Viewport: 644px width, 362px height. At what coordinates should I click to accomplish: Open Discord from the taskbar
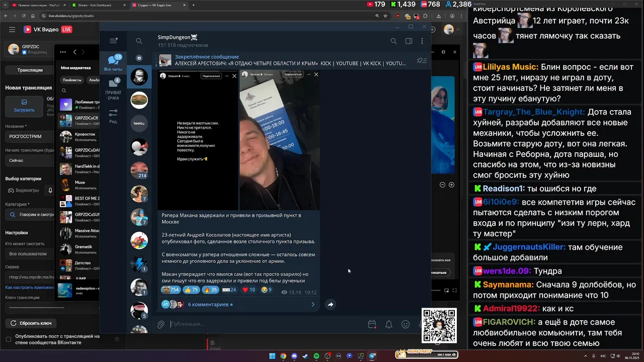294,356
